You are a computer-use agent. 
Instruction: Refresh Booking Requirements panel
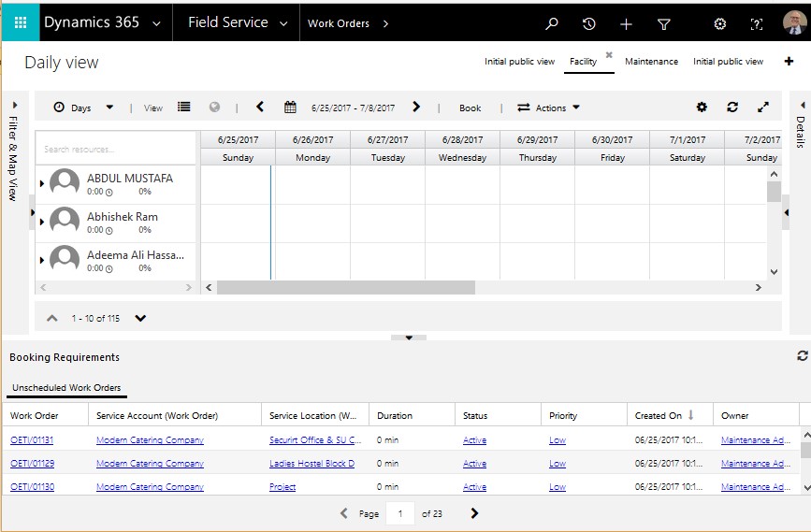(803, 355)
